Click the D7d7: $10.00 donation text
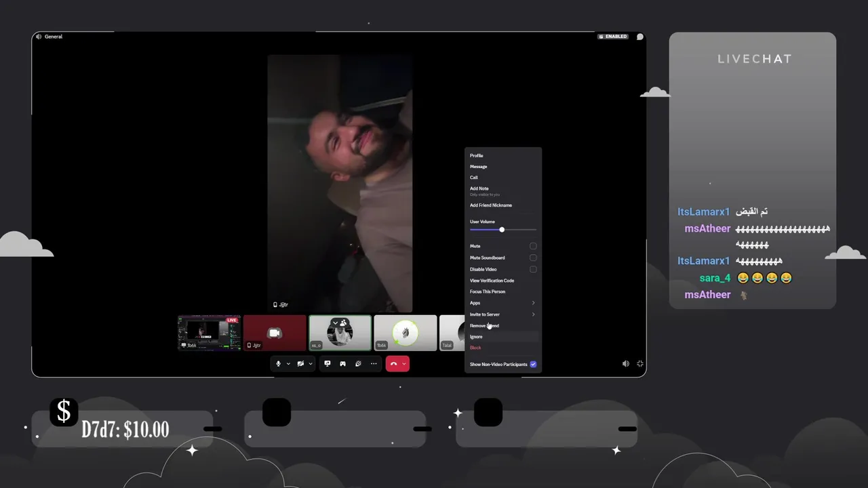 (x=125, y=430)
